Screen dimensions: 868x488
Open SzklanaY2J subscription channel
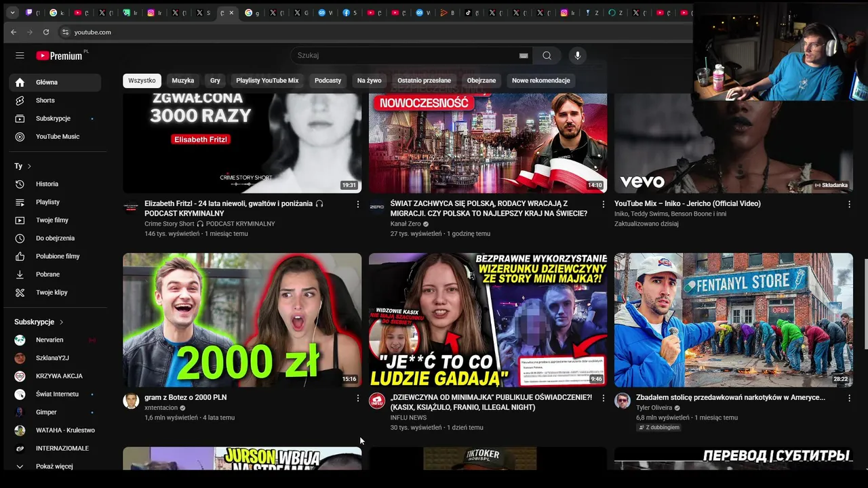pyautogui.click(x=55, y=358)
